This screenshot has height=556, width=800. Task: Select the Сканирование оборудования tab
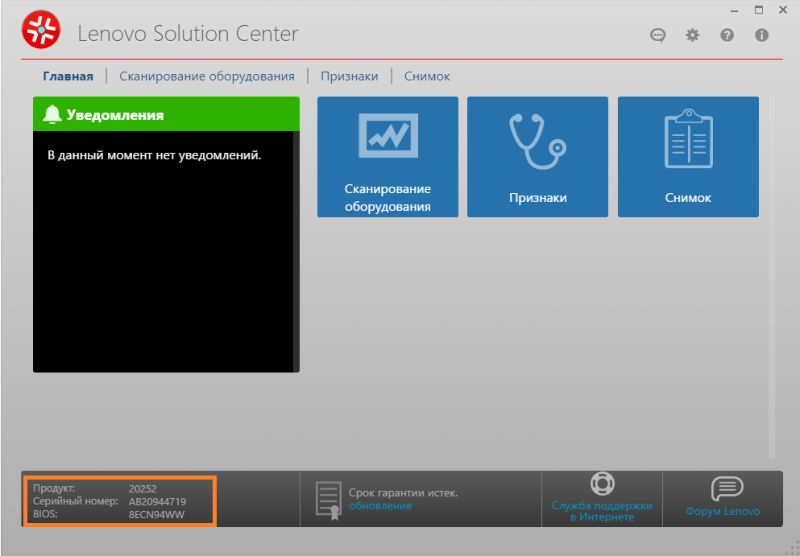point(207,76)
